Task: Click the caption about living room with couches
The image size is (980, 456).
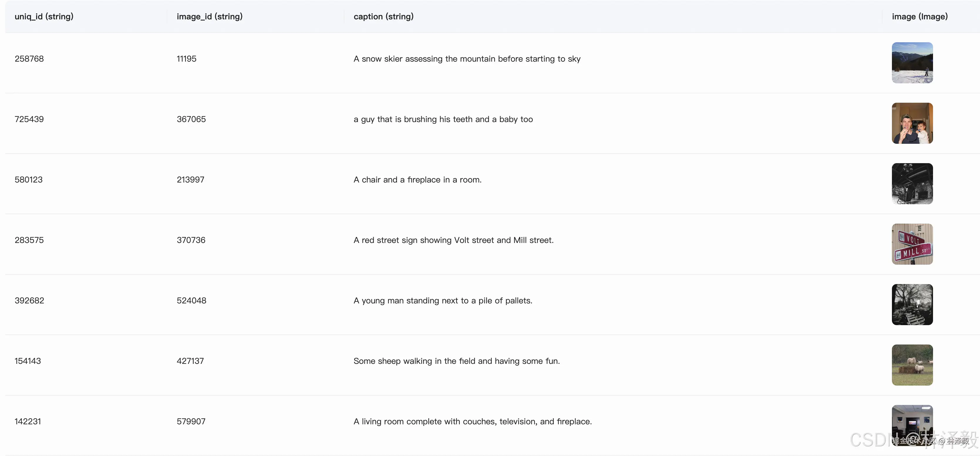Action: (x=472, y=421)
